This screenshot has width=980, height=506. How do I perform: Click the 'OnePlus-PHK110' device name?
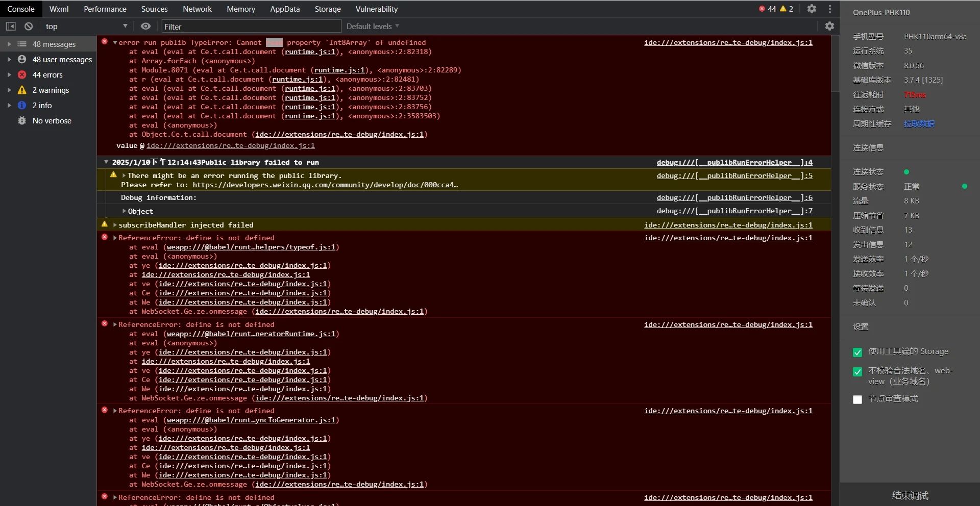pos(881,12)
